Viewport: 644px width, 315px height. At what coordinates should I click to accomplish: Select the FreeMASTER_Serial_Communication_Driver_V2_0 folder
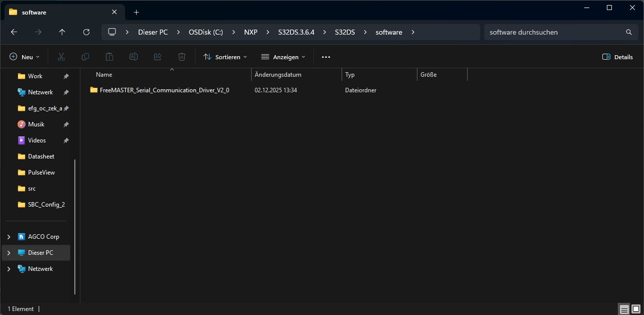click(x=164, y=90)
